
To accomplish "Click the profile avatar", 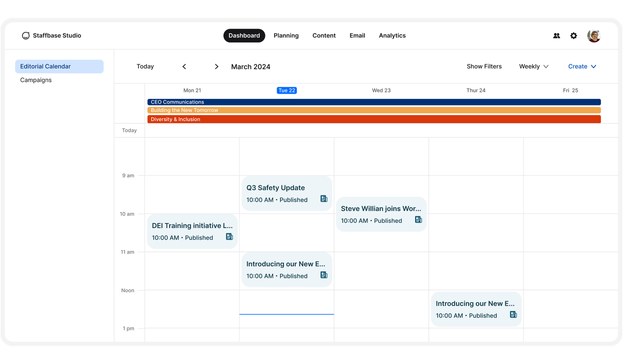I will click(593, 35).
